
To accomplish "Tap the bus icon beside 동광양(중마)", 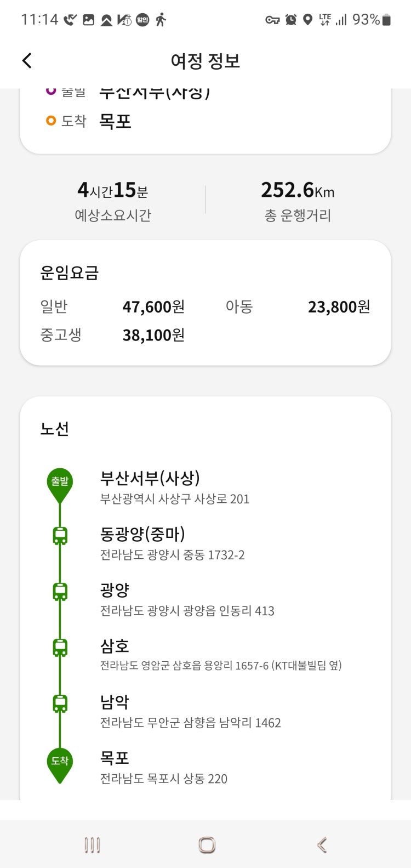I will [60, 536].
